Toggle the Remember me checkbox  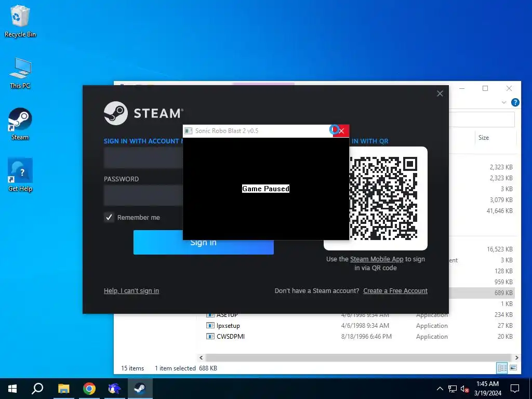tap(109, 218)
